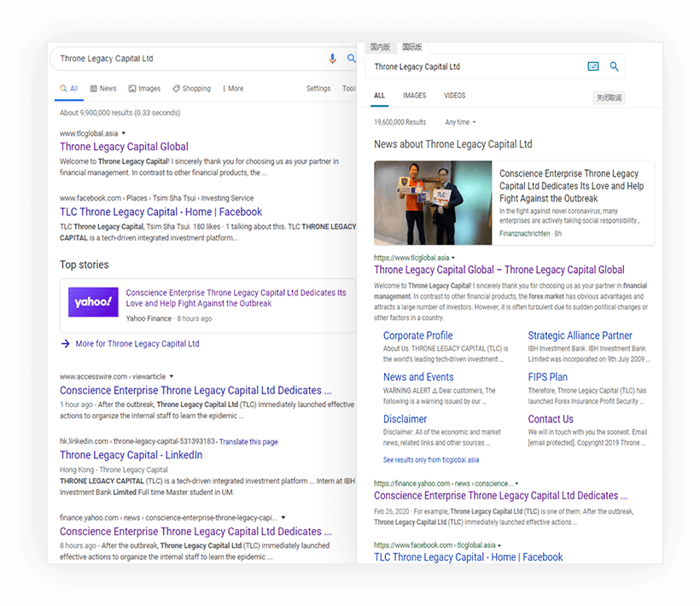
Task: Open Google search Settings
Action: (x=318, y=89)
